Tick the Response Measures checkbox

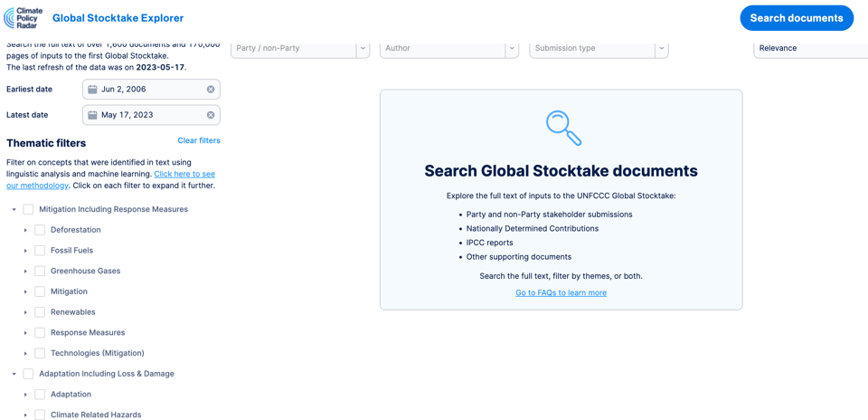click(x=40, y=332)
